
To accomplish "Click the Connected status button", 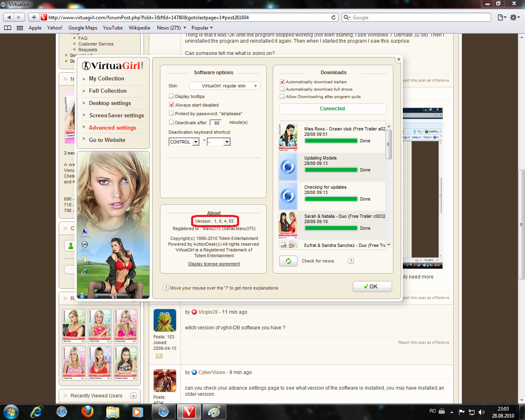I will click(x=333, y=109).
